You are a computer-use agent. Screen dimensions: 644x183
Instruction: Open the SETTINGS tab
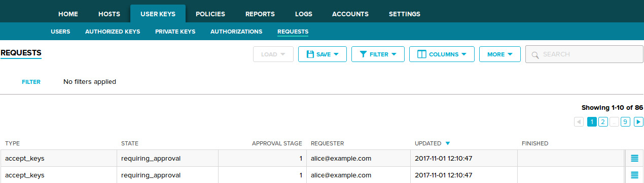pyautogui.click(x=405, y=14)
